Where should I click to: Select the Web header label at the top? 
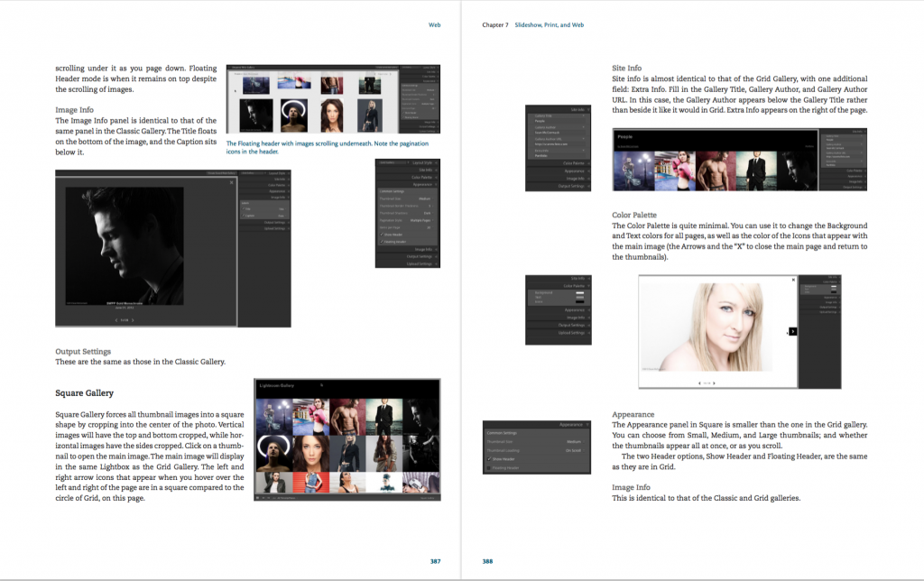coord(434,24)
